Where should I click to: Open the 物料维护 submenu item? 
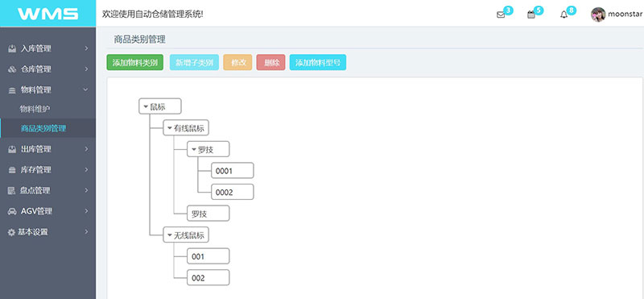pyautogui.click(x=35, y=109)
